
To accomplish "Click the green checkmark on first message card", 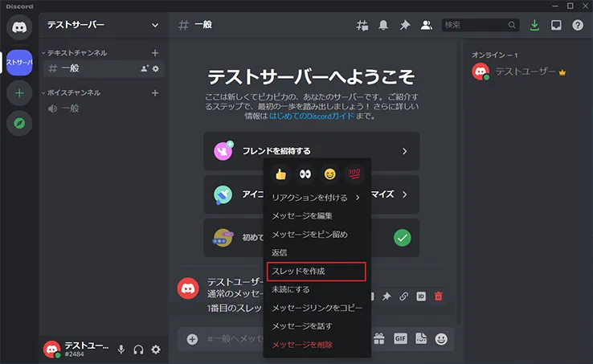I will pyautogui.click(x=403, y=238).
